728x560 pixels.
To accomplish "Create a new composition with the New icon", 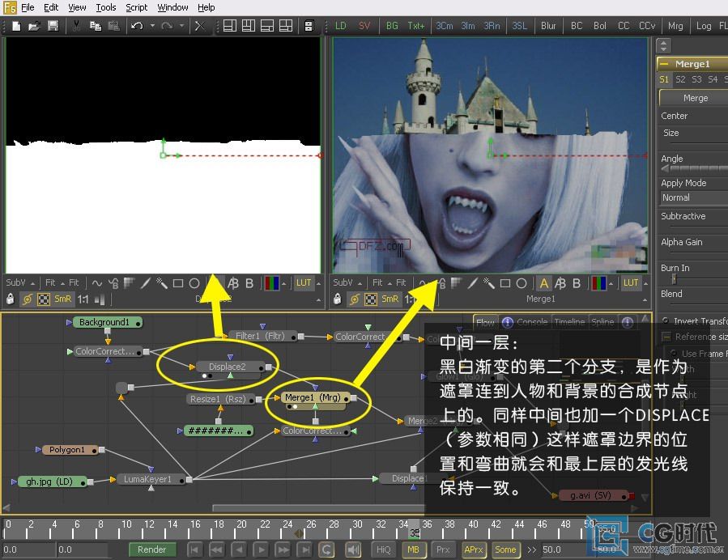I will tap(16, 26).
